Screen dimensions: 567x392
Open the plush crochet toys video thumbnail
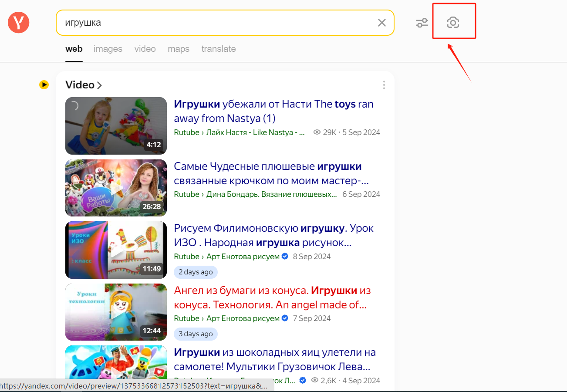point(116,188)
